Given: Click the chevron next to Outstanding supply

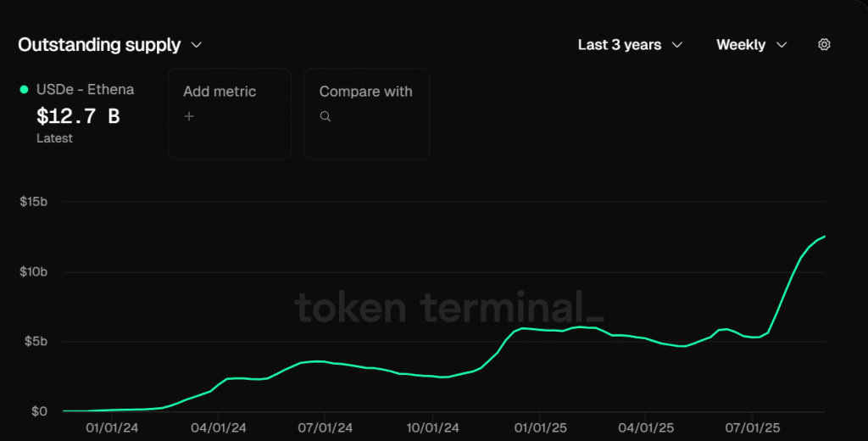Looking at the screenshot, I should tap(197, 45).
